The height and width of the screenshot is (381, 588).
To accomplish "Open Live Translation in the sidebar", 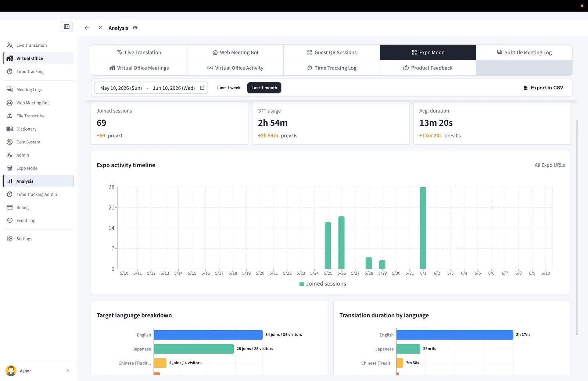I will coord(38,45).
